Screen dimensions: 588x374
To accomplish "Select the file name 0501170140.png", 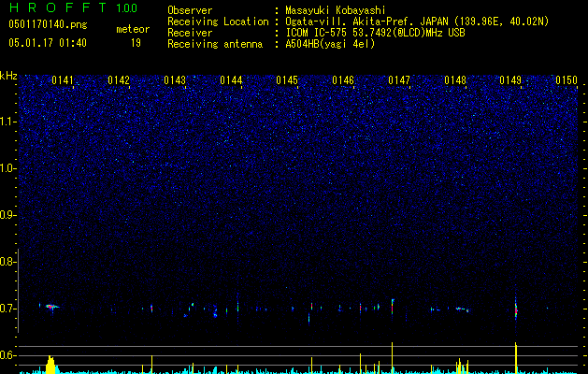I will point(48,24).
